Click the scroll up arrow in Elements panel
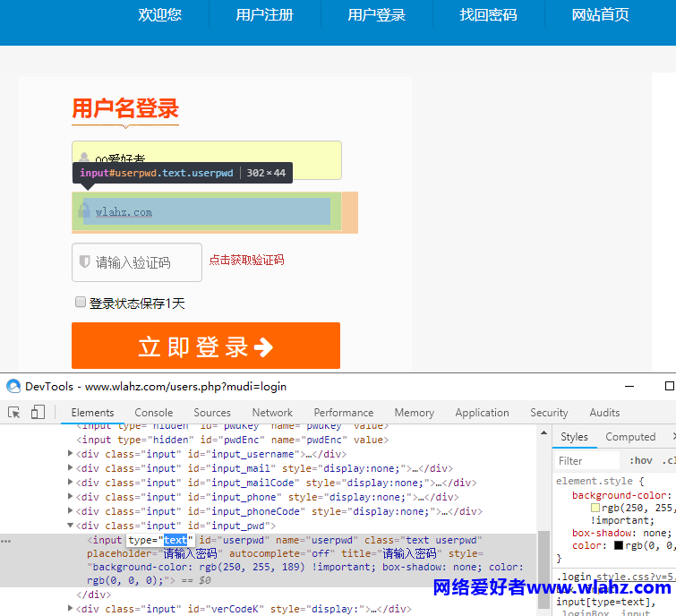676x616 pixels. coord(544,432)
